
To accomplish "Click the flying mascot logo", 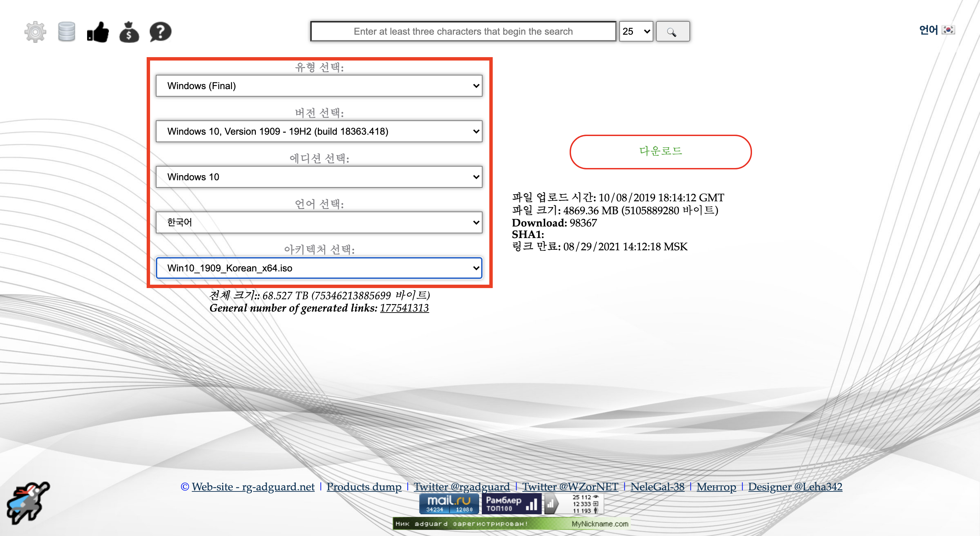I will click(x=28, y=503).
